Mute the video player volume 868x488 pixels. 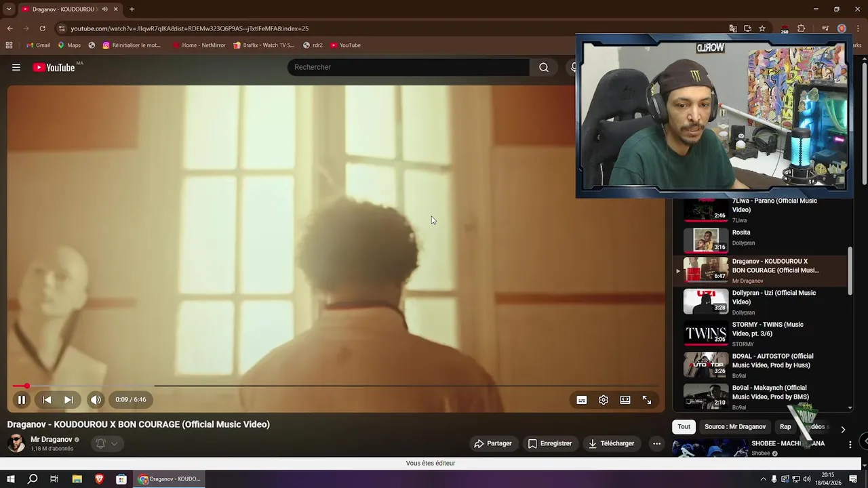click(x=96, y=400)
